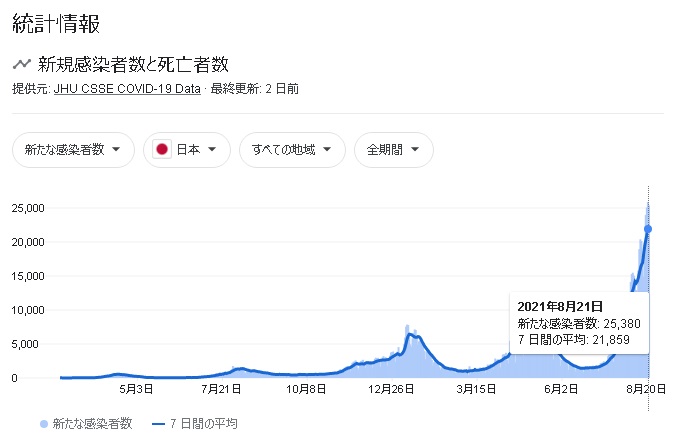The width and height of the screenshot is (681, 445).
Task: Expand the 日本 country selector
Action: coord(187,150)
